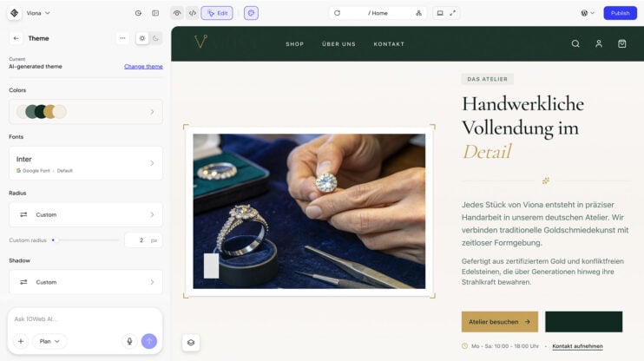The image size is (644, 361).
Task: Open the user account icon
Action: tap(599, 44)
